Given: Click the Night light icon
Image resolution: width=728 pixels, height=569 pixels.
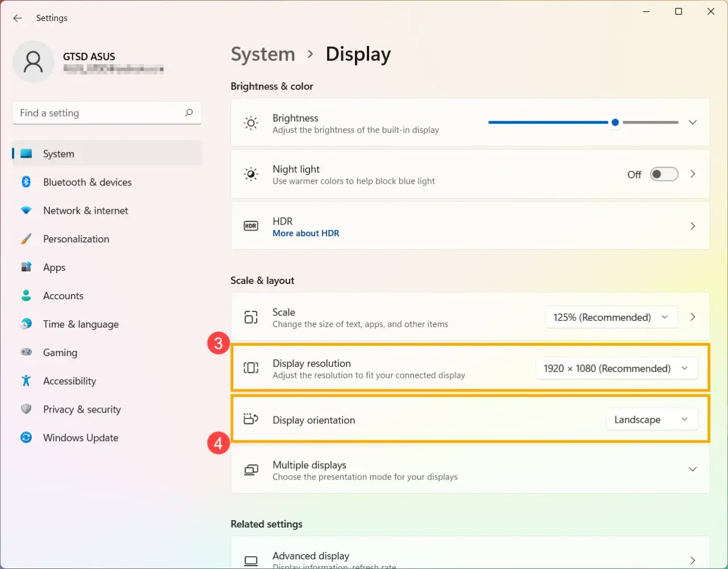Looking at the screenshot, I should [x=251, y=174].
